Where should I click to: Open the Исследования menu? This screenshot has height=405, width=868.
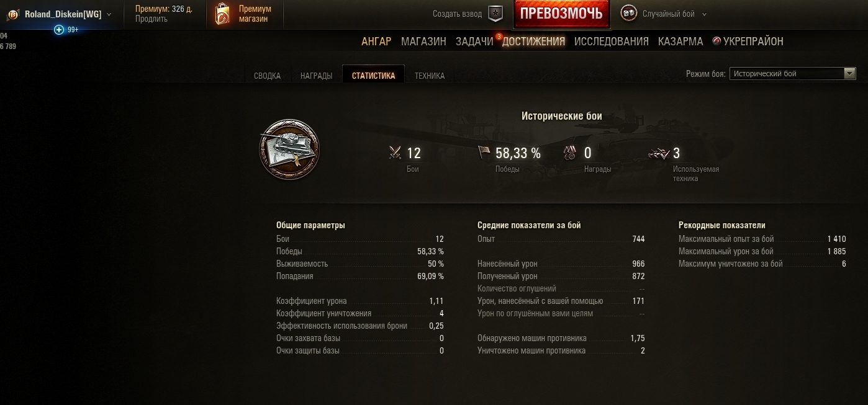coord(612,42)
